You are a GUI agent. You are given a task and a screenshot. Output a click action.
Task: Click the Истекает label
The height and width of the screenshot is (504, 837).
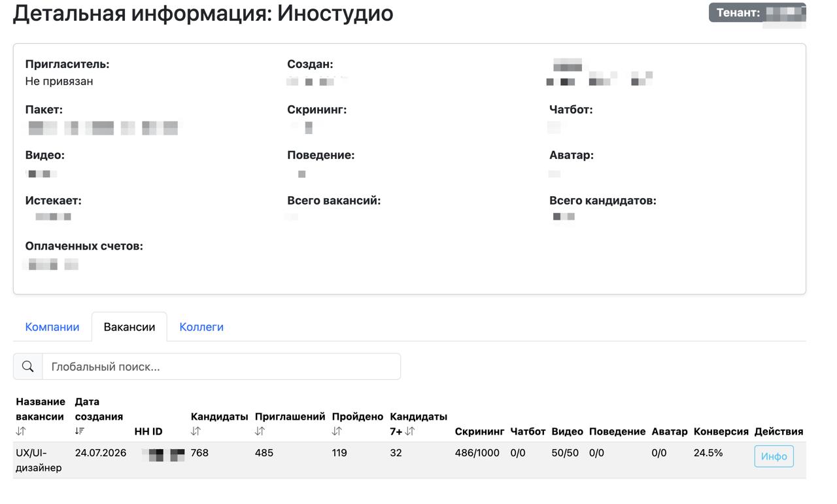pos(53,201)
